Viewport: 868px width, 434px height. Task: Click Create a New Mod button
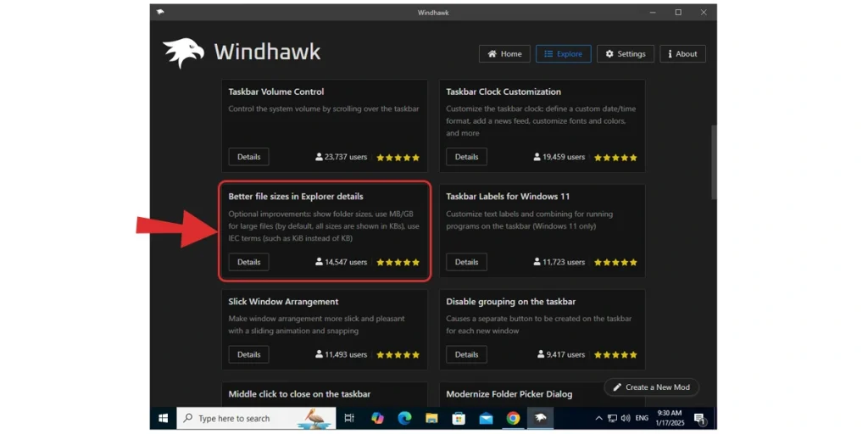pos(651,387)
